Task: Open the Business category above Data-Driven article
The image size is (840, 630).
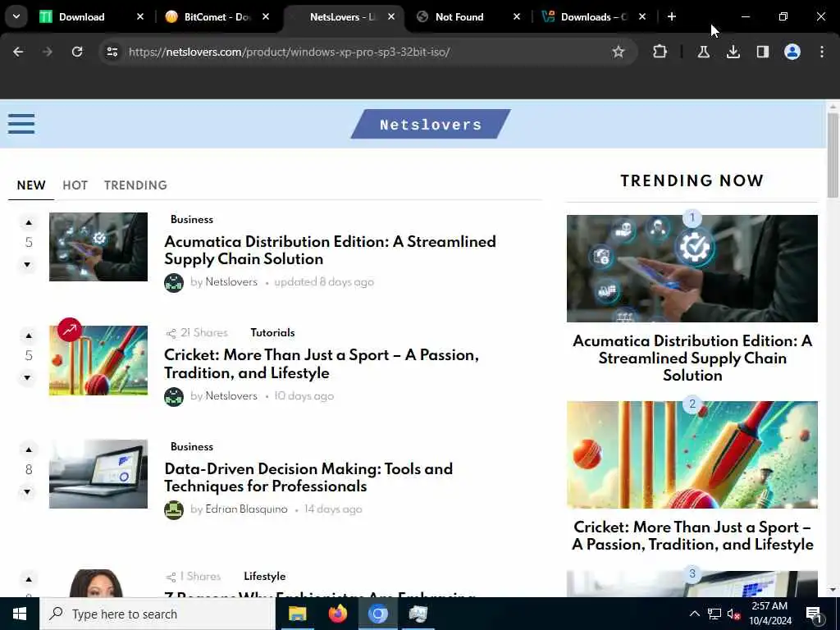Action: [192, 447]
